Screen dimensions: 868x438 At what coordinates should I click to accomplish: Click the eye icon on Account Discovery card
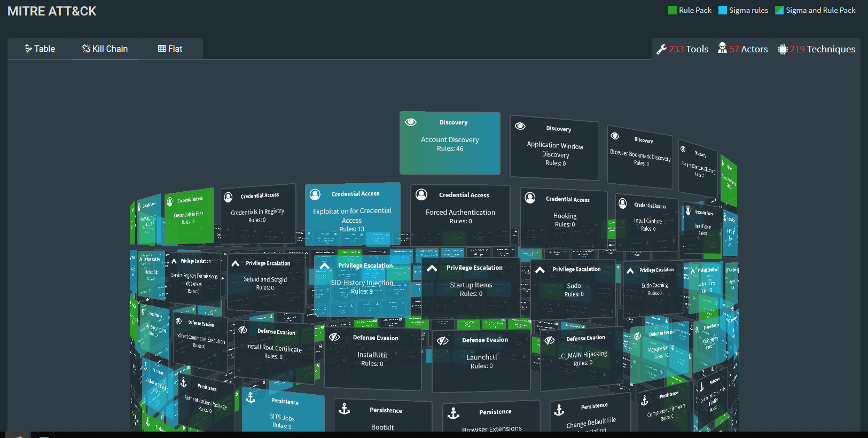point(411,122)
